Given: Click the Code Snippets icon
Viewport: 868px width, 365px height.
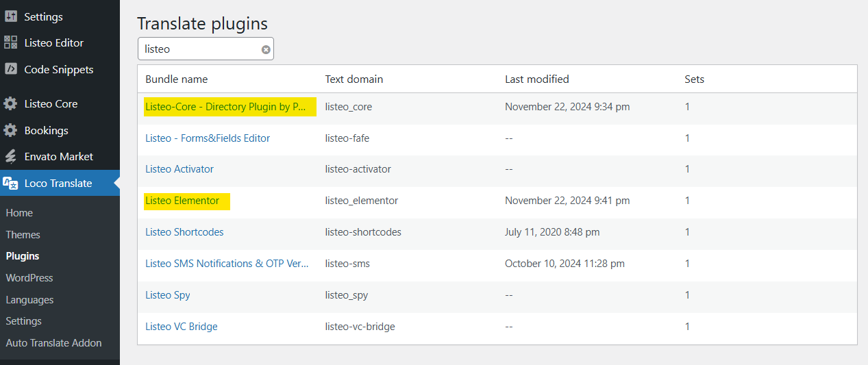Looking at the screenshot, I should [11, 69].
